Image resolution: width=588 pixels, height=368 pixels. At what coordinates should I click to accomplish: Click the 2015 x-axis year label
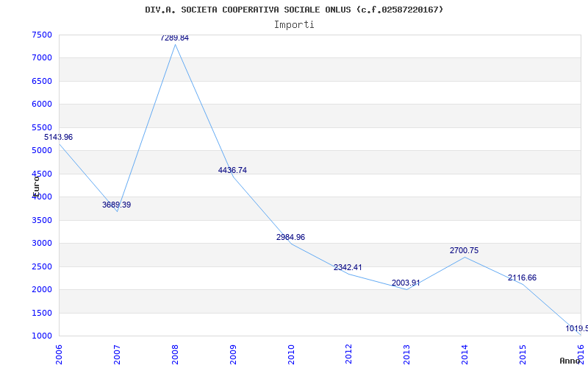pos(523,354)
